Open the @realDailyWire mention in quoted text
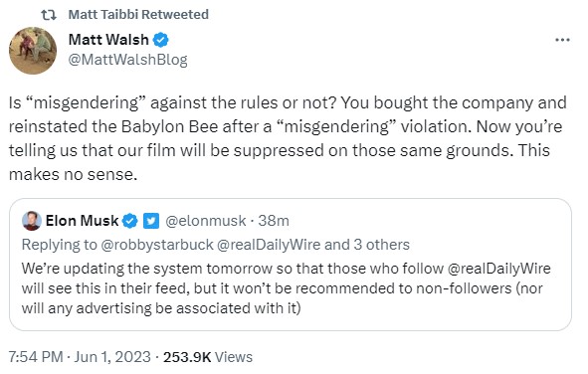 coord(498,269)
